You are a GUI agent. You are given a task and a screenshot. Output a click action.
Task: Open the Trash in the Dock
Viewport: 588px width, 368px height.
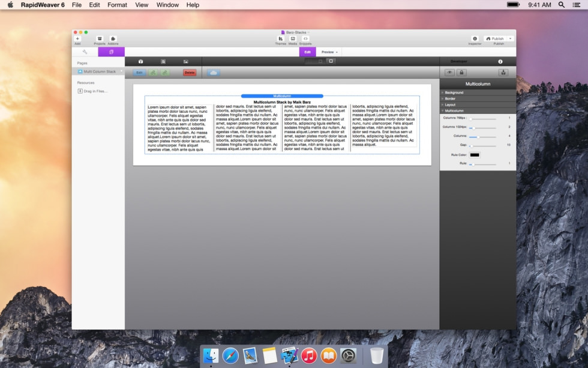click(377, 355)
